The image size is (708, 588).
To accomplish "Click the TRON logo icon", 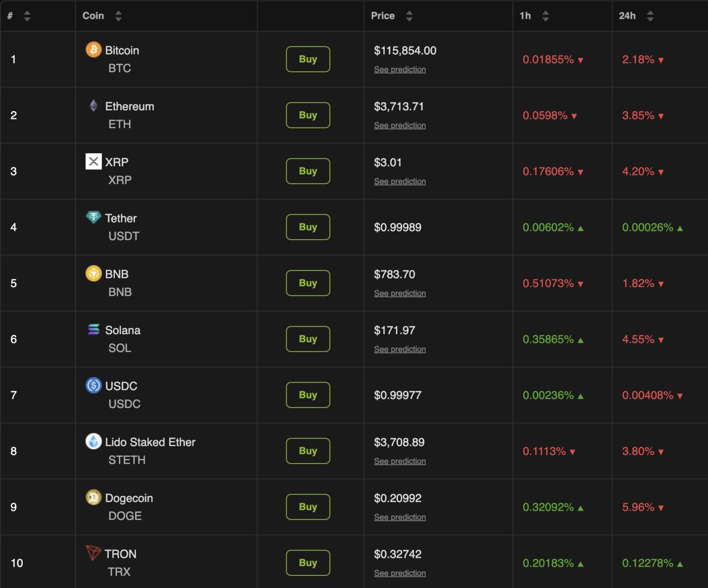I will (93, 553).
